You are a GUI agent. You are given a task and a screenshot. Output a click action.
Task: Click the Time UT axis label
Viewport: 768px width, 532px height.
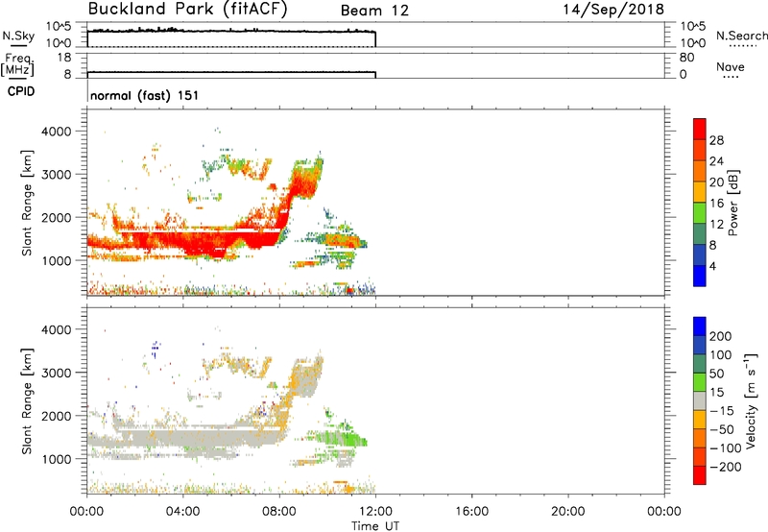tap(375, 526)
